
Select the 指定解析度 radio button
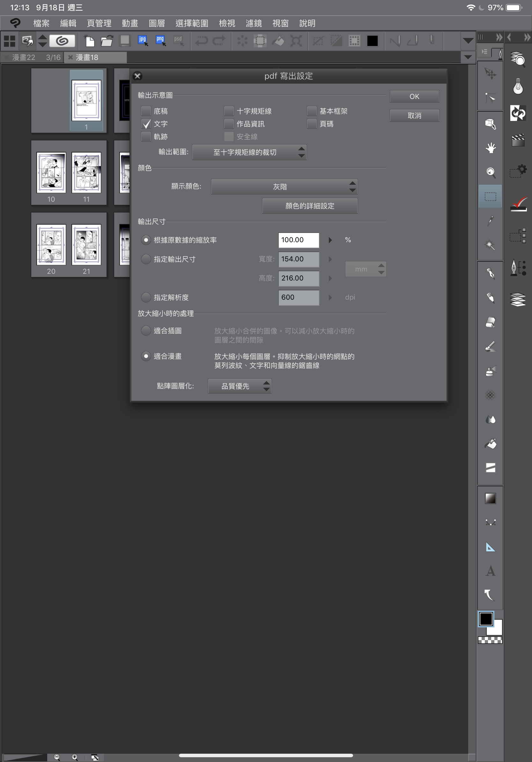coord(146,297)
